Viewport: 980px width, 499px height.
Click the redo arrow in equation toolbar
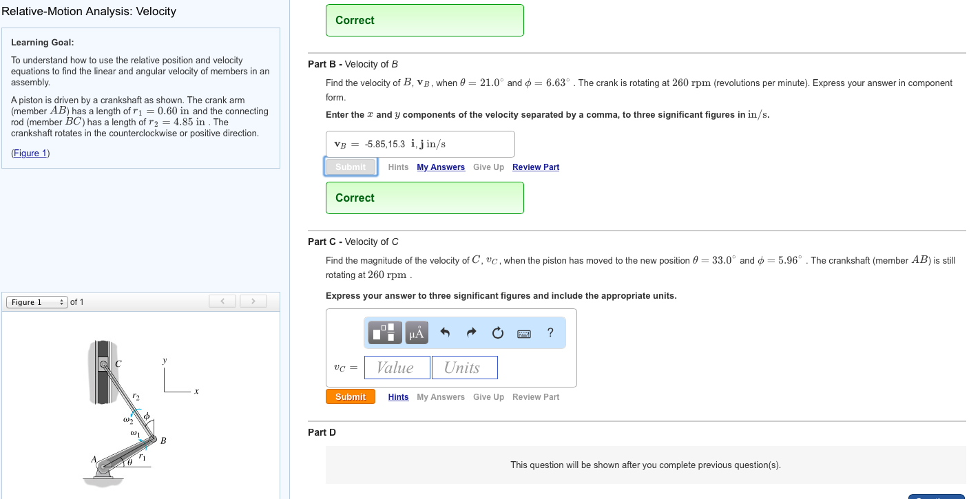pyautogui.click(x=471, y=332)
